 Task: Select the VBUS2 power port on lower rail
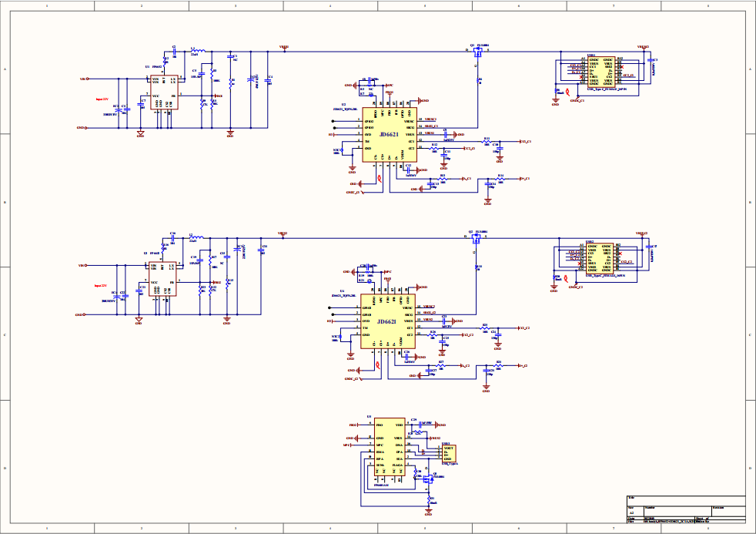[x=283, y=234]
